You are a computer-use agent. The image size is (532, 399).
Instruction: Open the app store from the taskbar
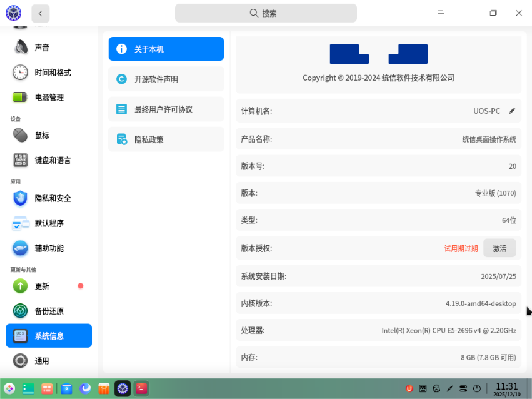pyautogui.click(x=103, y=388)
